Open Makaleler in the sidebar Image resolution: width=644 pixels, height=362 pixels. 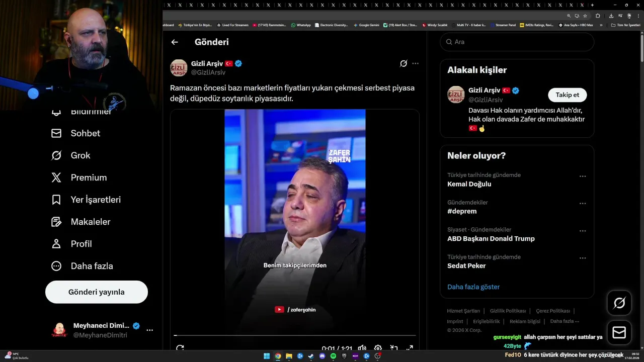tap(80, 222)
